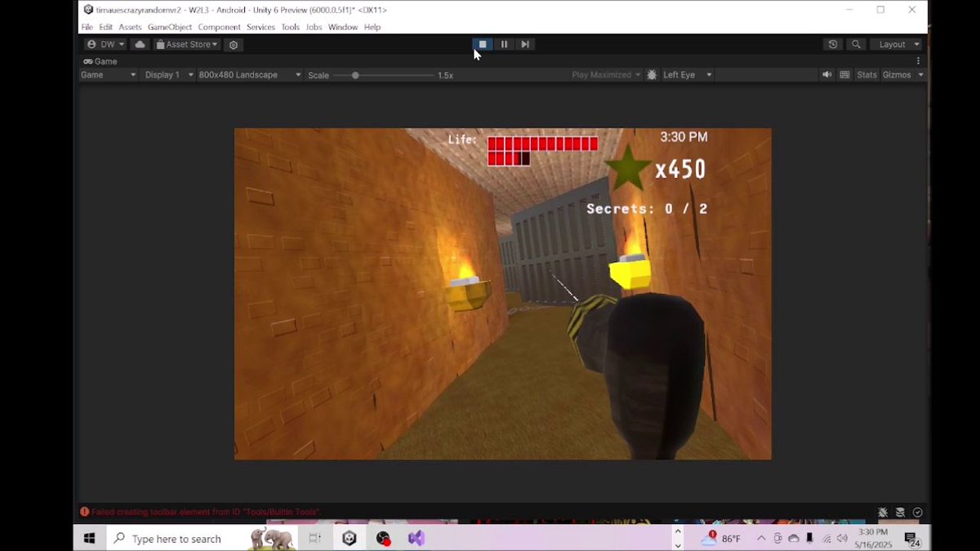Screen dimensions: 980x551
Task: Stop the game by clicking the Play button
Action: (483, 44)
